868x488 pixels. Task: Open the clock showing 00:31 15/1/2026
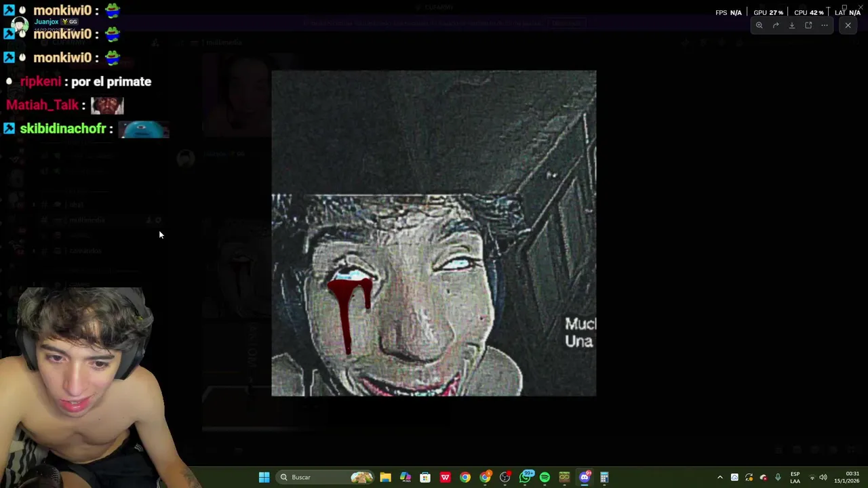847,477
